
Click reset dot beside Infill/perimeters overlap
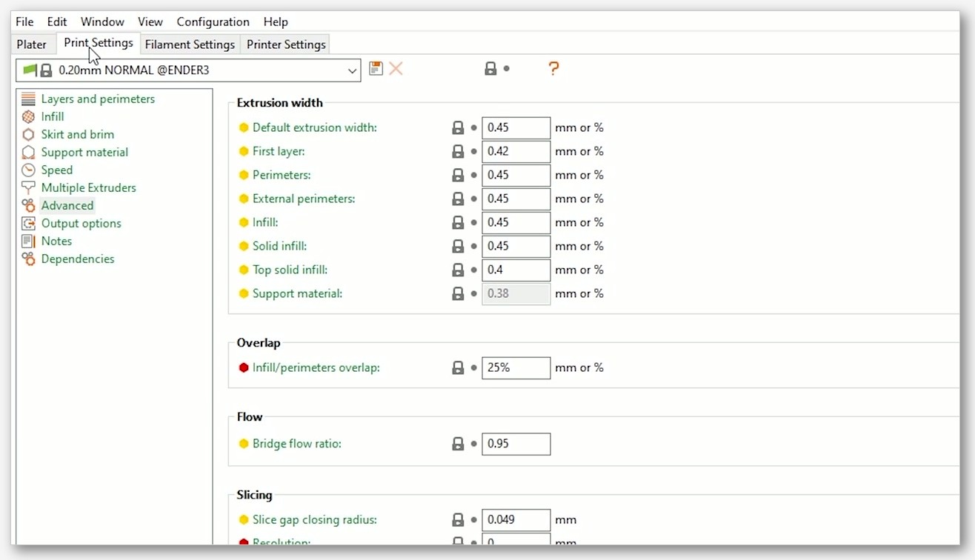pyautogui.click(x=474, y=368)
